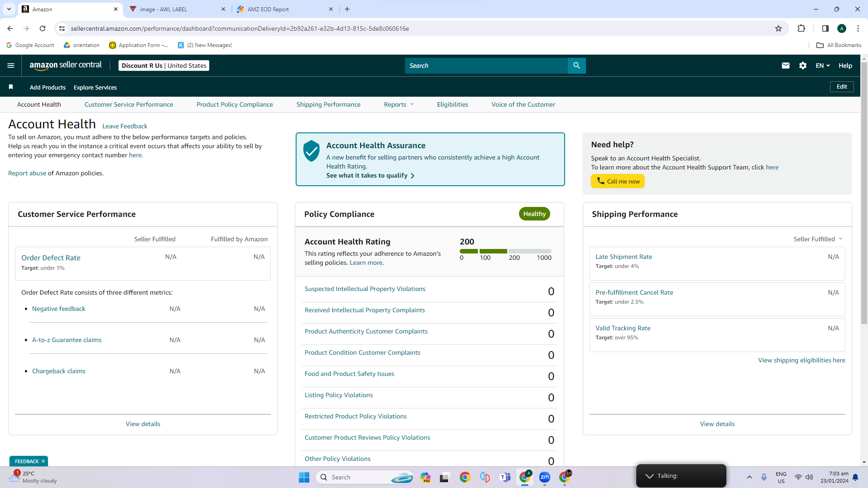Go back to the previous page
Screen dimensions: 868x488
tap(10, 28)
